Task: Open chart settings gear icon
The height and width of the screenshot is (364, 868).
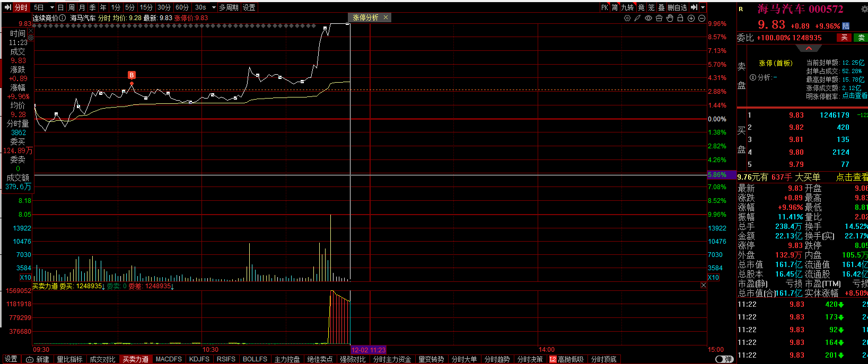Action: tap(627, 18)
